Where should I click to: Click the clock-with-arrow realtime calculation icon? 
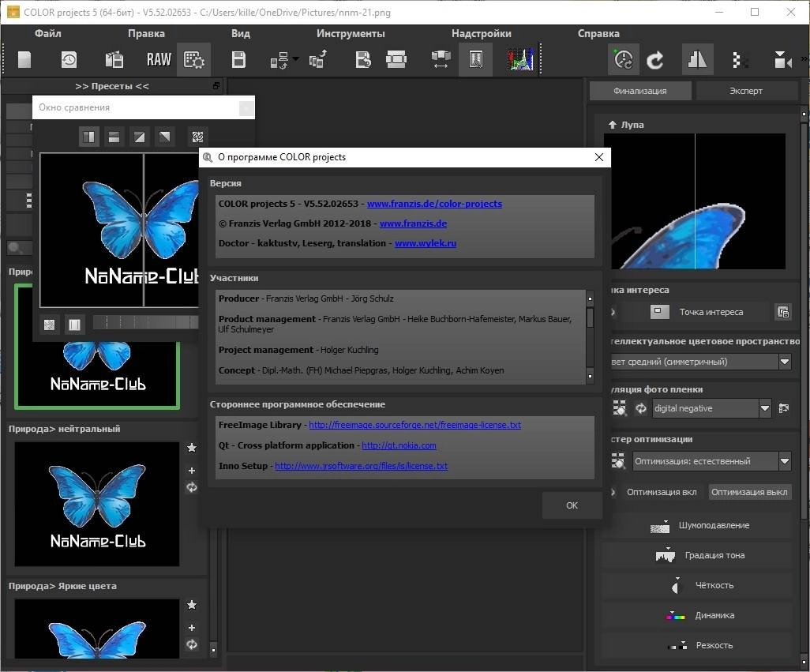point(624,60)
